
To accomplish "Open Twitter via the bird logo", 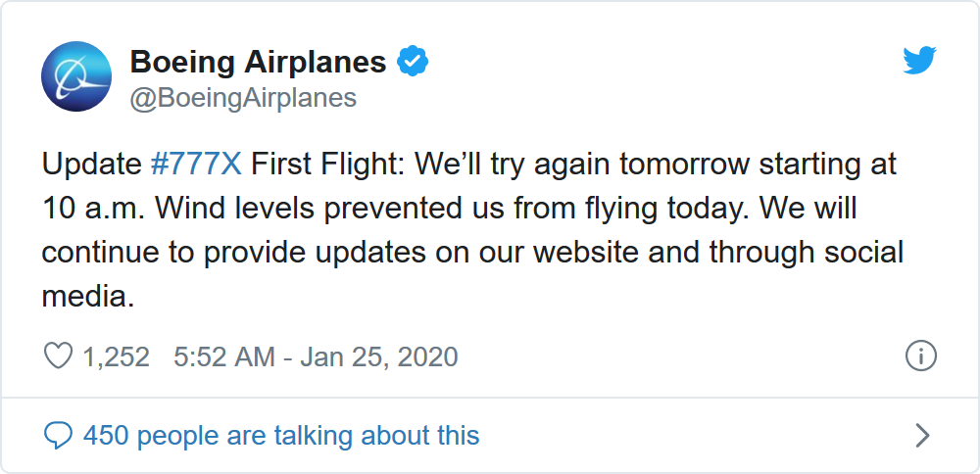I will click(x=919, y=62).
